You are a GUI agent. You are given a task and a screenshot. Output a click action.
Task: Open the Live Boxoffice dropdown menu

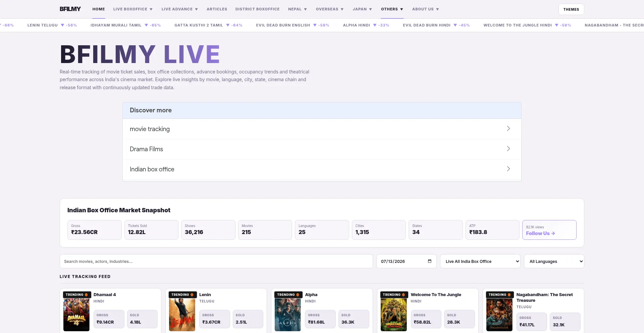click(x=133, y=9)
